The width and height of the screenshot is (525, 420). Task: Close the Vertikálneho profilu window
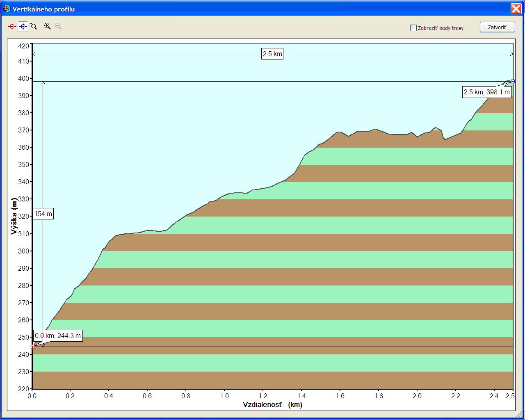tap(516, 9)
